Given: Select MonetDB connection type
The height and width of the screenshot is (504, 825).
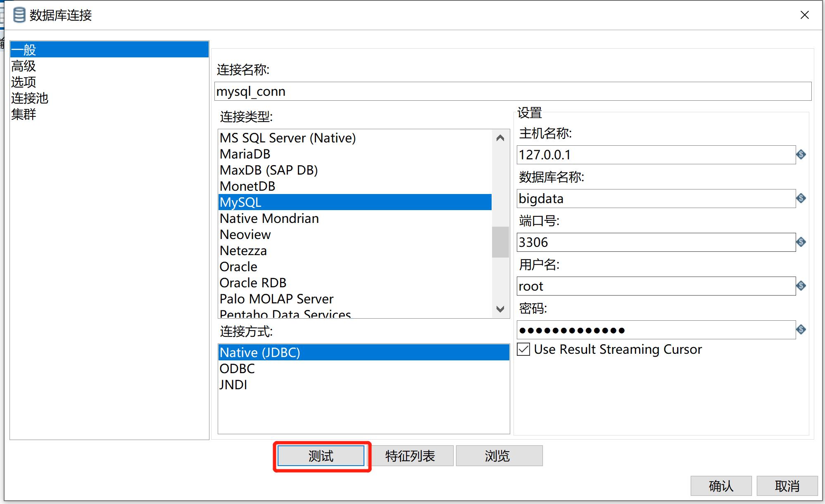Looking at the screenshot, I should click(355, 186).
